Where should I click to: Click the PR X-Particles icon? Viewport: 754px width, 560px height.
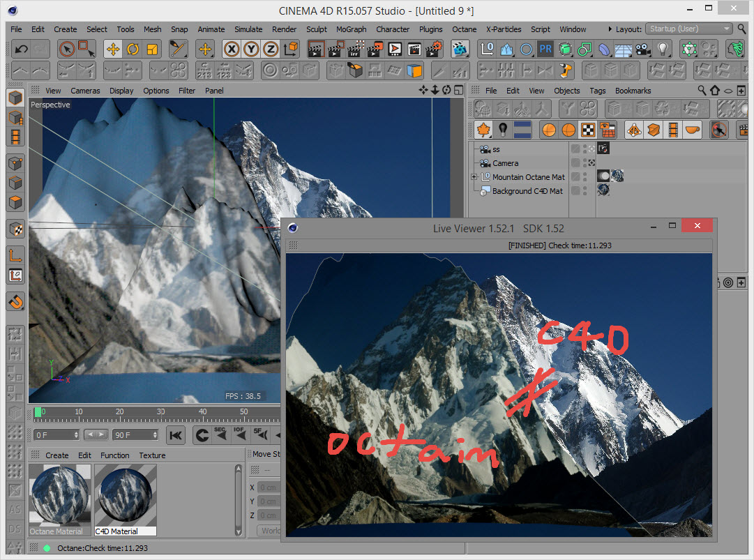point(545,49)
